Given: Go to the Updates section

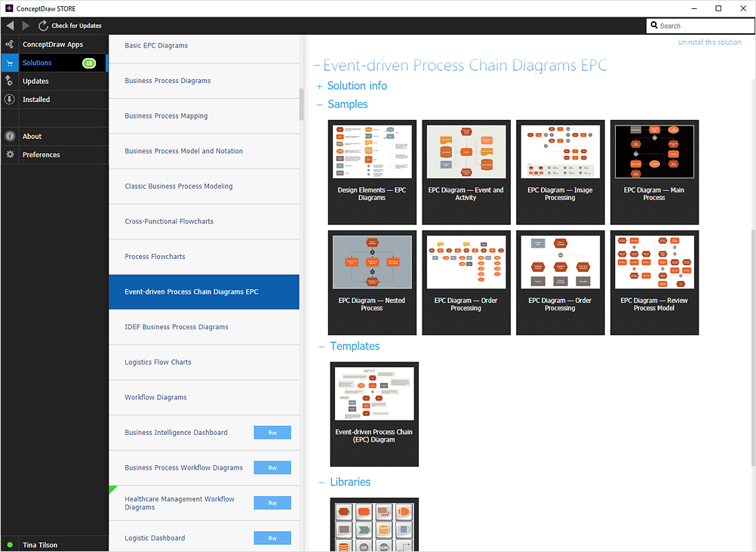Looking at the screenshot, I should pyautogui.click(x=54, y=81).
